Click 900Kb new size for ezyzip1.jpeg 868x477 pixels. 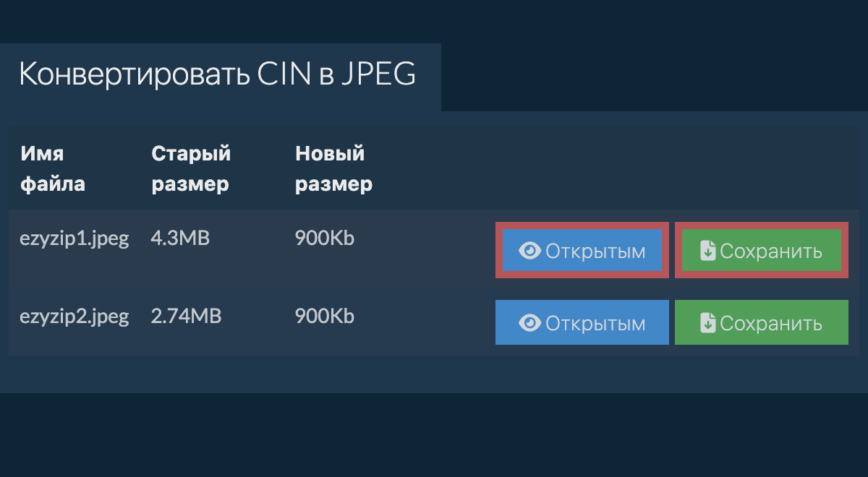pos(325,239)
